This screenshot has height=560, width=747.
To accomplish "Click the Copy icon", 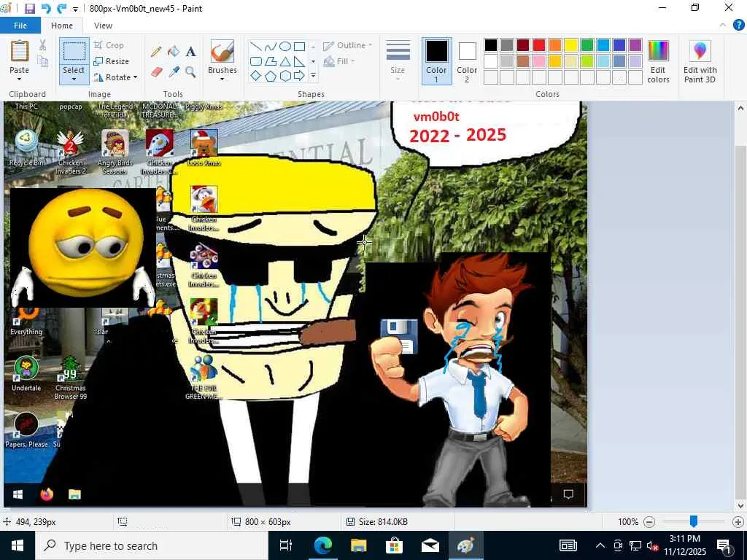I will click(42, 61).
